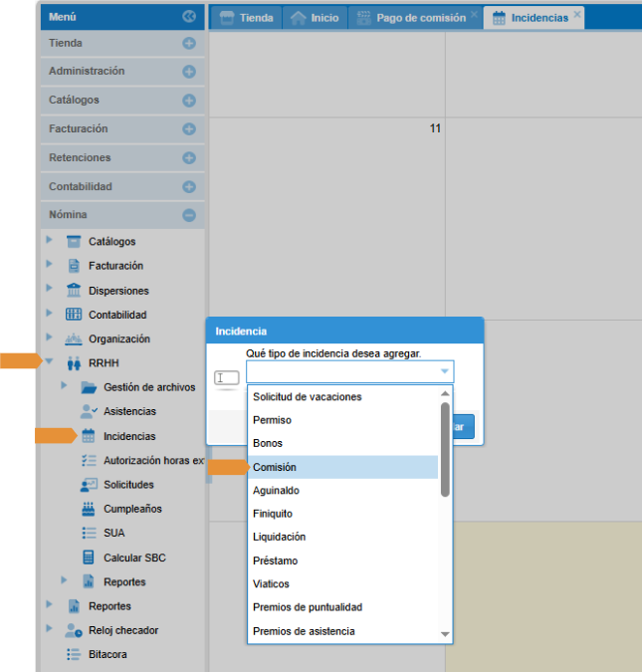Switch to the Inicio tab
The height and width of the screenshot is (672, 642).
coord(315,18)
